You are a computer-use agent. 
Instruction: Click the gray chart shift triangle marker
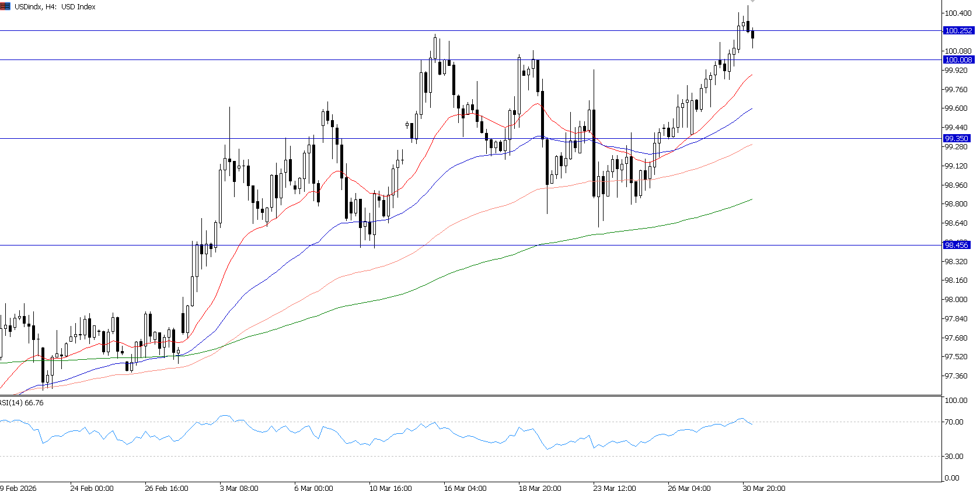(752, 2)
